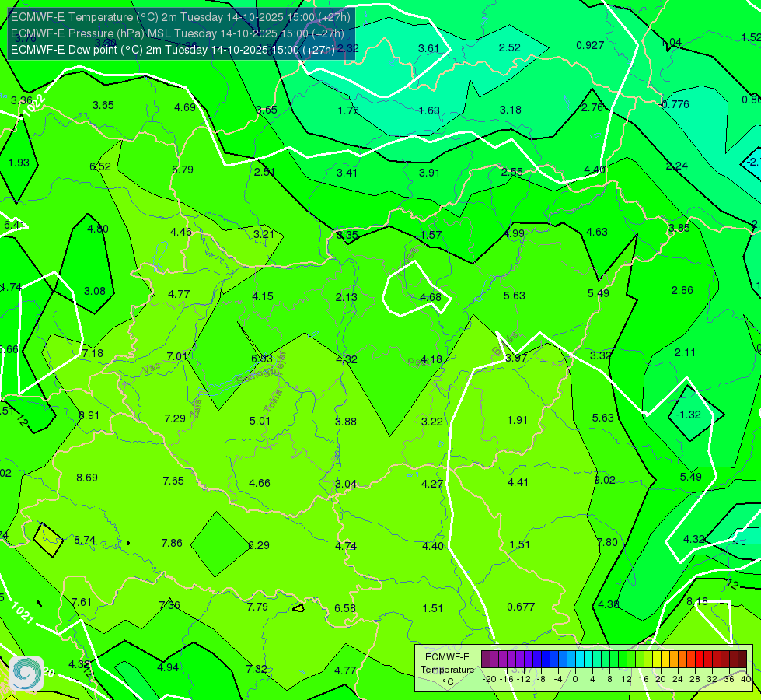This screenshot has height=700, width=761.
Task: Click the dew point value '2.13'
Action: point(347,297)
